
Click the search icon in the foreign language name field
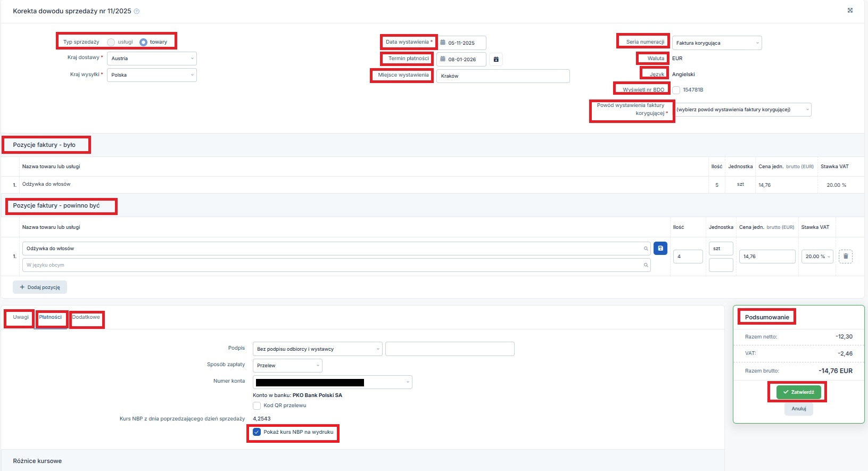pos(646,265)
